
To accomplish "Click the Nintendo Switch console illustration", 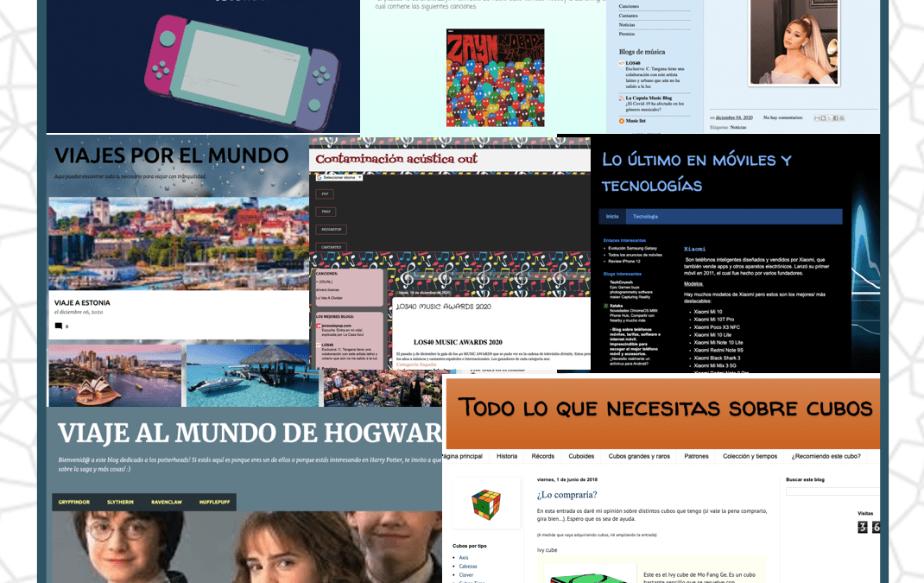I will [x=242, y=73].
